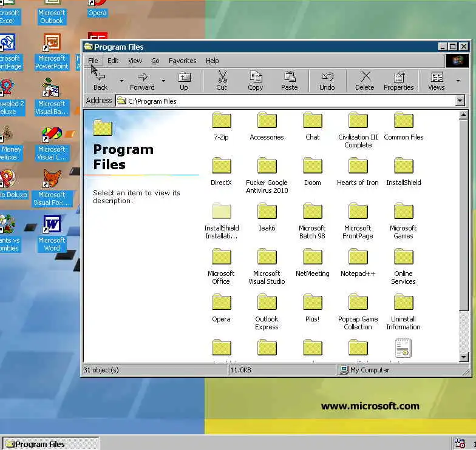The image size is (476, 450).
Task: Select the Doom folder
Action: click(x=312, y=172)
